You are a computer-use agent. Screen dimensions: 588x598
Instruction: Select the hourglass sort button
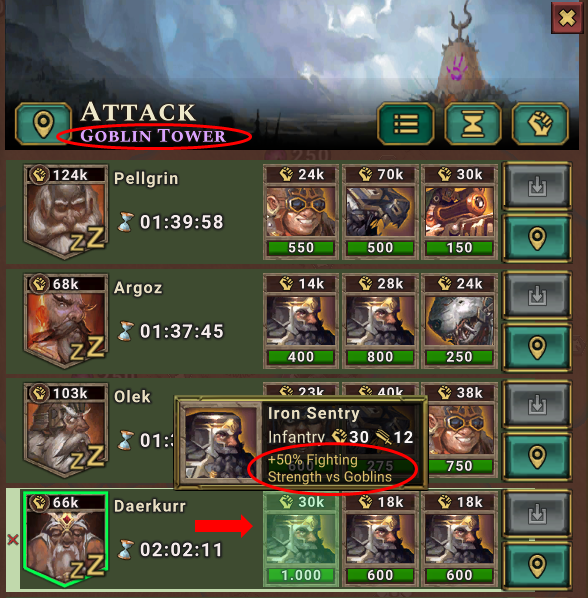coord(473,124)
